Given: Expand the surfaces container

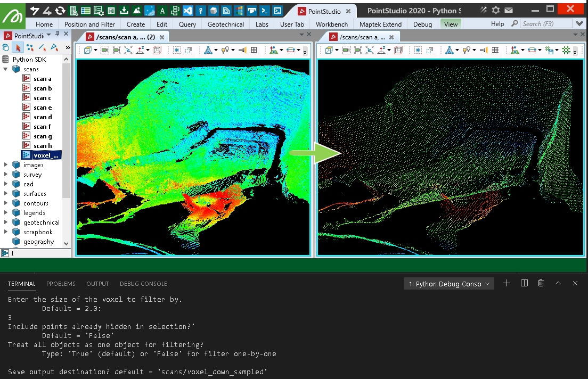Looking at the screenshot, I should (x=5, y=193).
